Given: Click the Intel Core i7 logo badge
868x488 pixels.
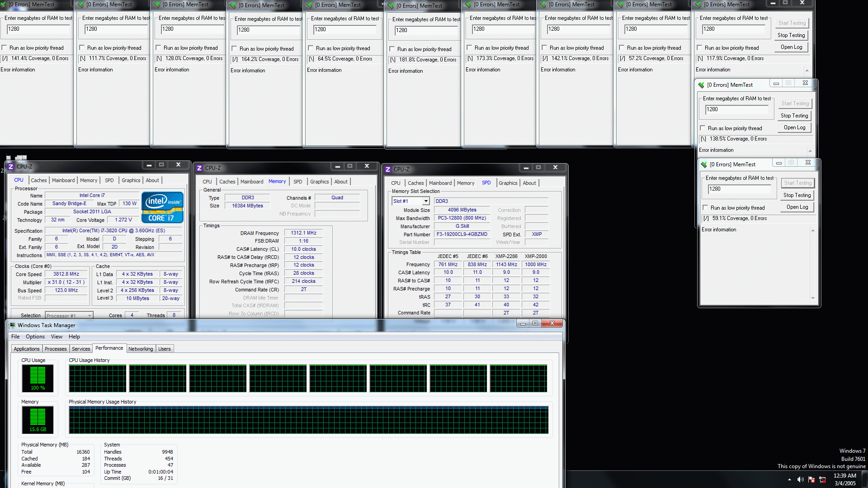Looking at the screenshot, I should [162, 207].
